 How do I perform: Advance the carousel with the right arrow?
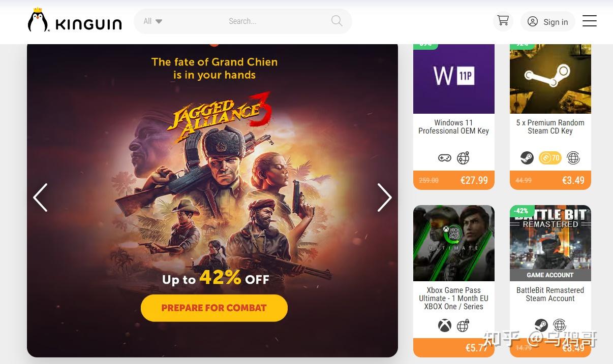[385, 197]
